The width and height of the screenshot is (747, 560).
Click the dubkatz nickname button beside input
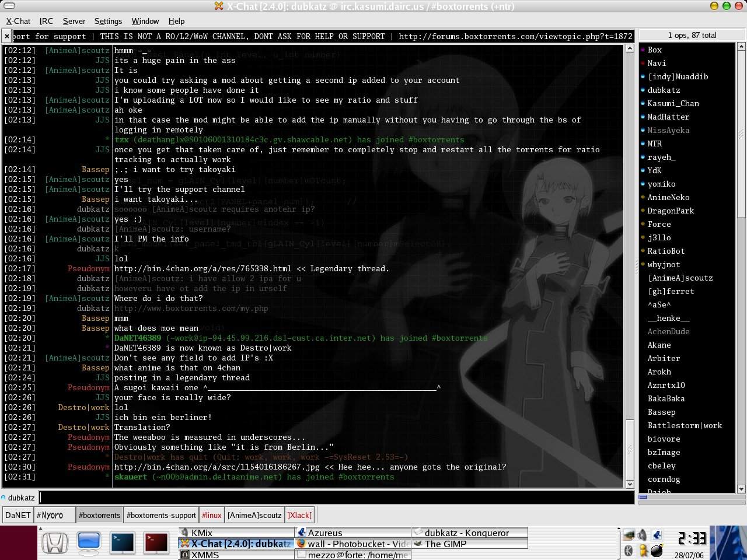pyautogui.click(x=21, y=498)
